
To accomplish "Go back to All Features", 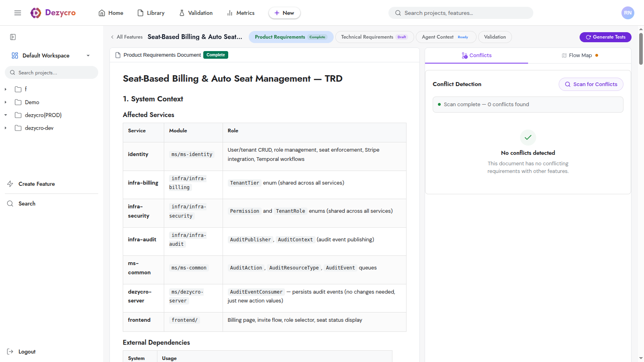I will tap(126, 37).
